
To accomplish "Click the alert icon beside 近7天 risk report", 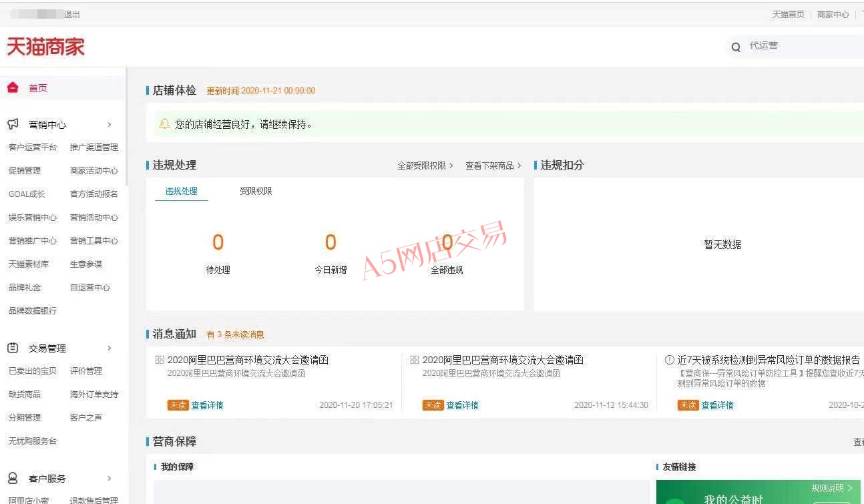I will pyautogui.click(x=670, y=360).
